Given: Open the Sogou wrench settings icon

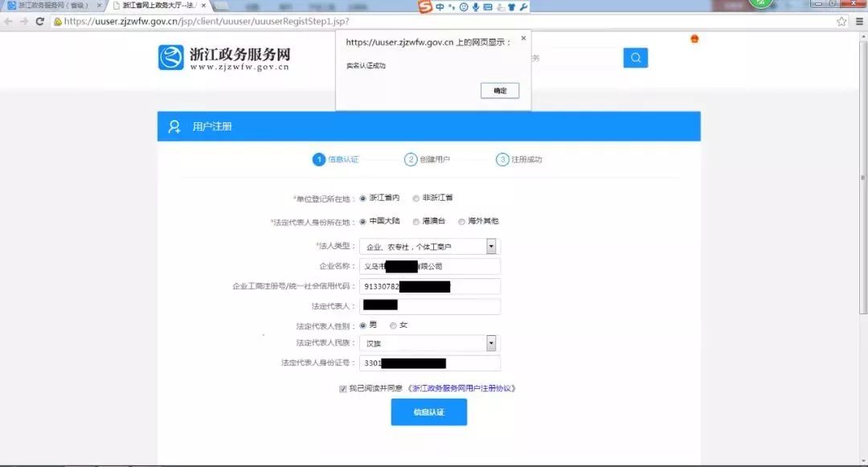Looking at the screenshot, I should [x=523, y=7].
